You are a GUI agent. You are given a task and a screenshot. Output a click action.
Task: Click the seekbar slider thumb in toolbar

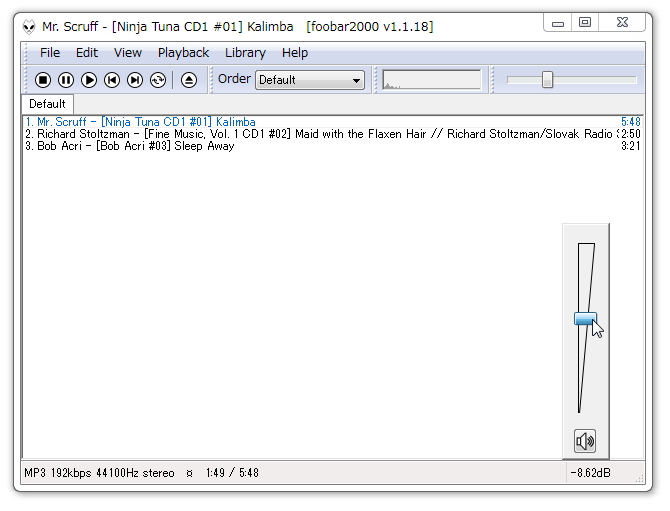(x=547, y=80)
